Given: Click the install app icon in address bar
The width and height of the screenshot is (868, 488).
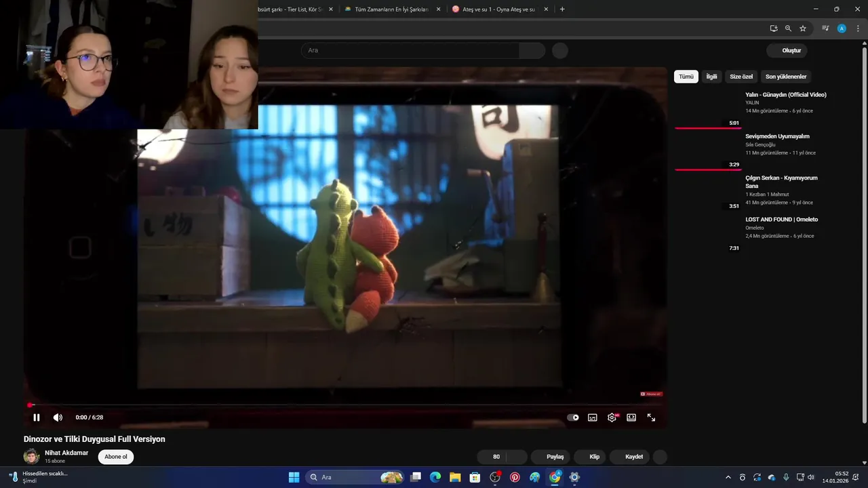Looking at the screenshot, I should (774, 28).
